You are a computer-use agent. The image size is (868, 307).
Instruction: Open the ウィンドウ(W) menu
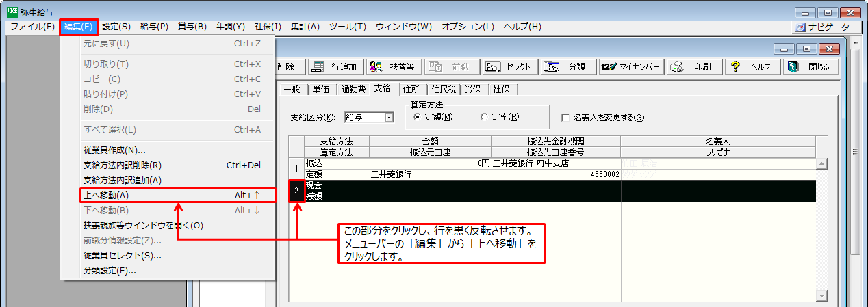[404, 27]
